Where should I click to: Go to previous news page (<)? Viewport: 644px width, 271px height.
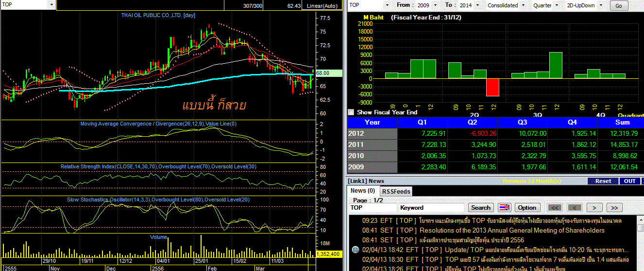point(575,208)
